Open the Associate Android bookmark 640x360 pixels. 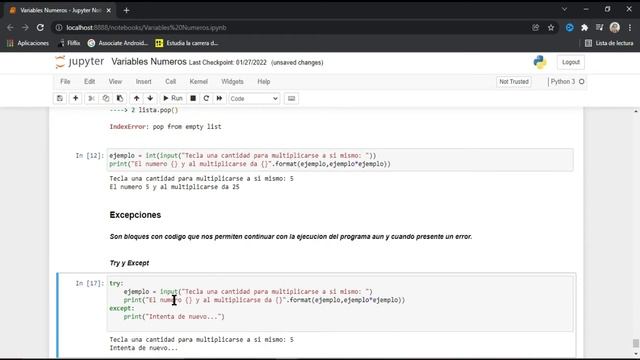coord(118,43)
